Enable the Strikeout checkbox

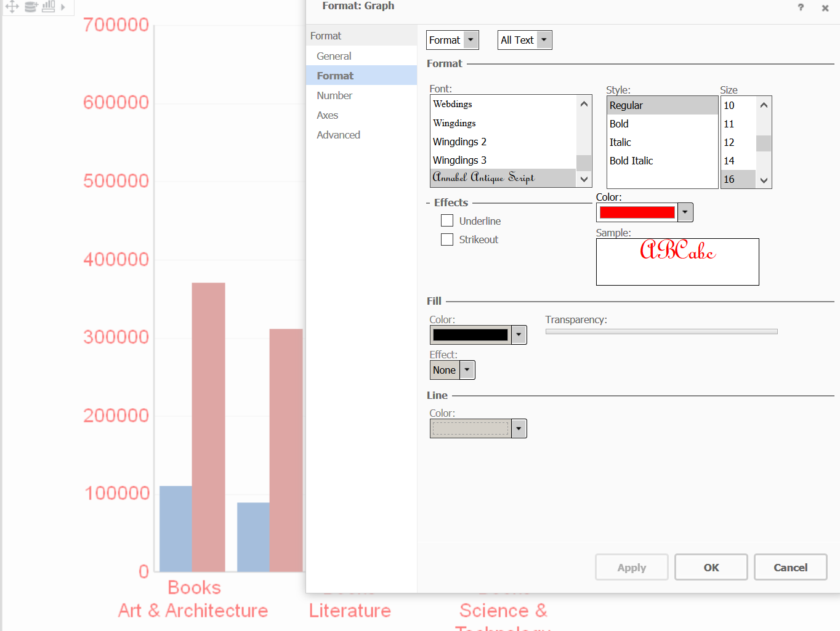click(x=447, y=239)
